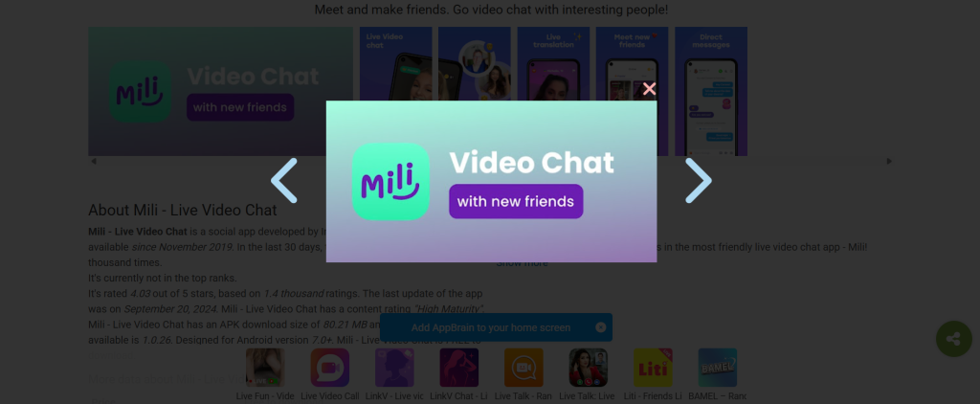
Task: Go to the next lightbox screenshot
Action: 698,180
